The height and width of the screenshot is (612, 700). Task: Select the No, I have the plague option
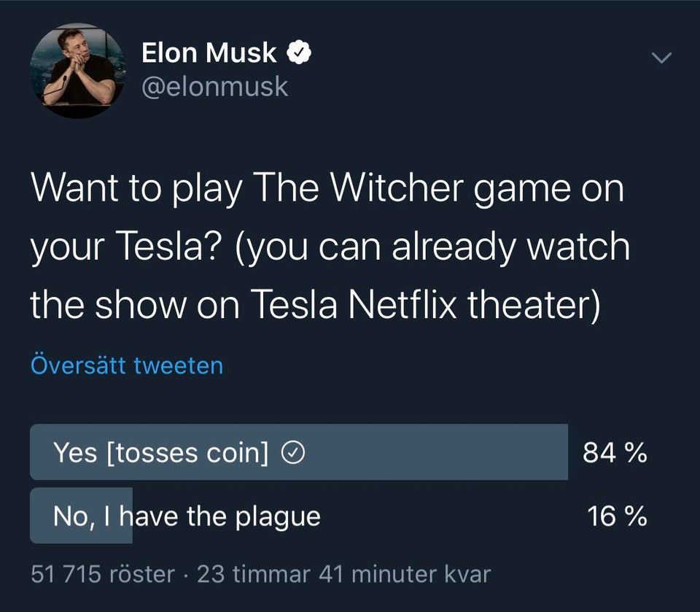(187, 516)
